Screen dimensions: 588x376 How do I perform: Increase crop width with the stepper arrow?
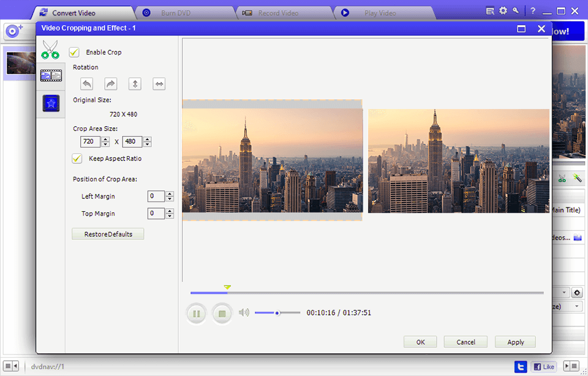coord(105,139)
